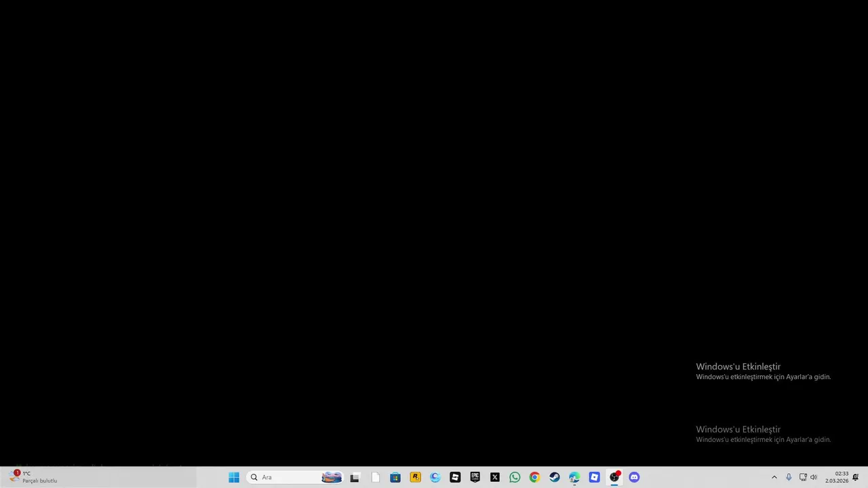Launch Microsoft Store from taskbar
Image resolution: width=868 pixels, height=488 pixels.
click(395, 477)
